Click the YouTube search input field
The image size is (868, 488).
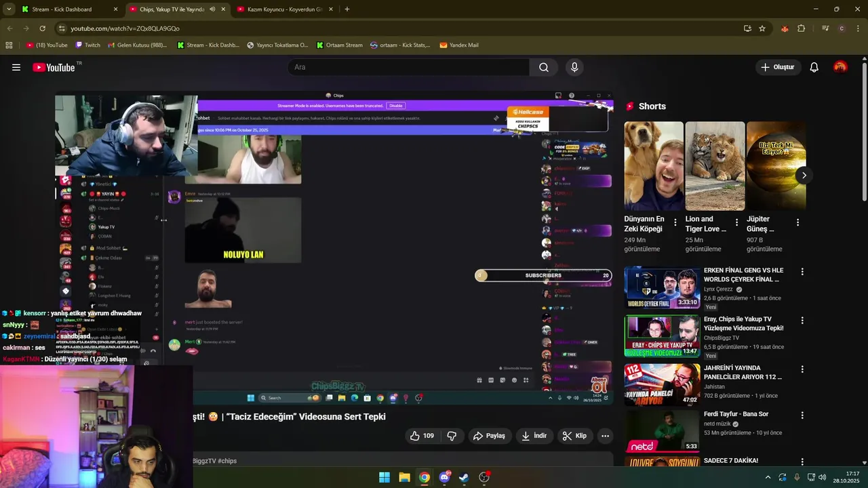click(x=409, y=67)
